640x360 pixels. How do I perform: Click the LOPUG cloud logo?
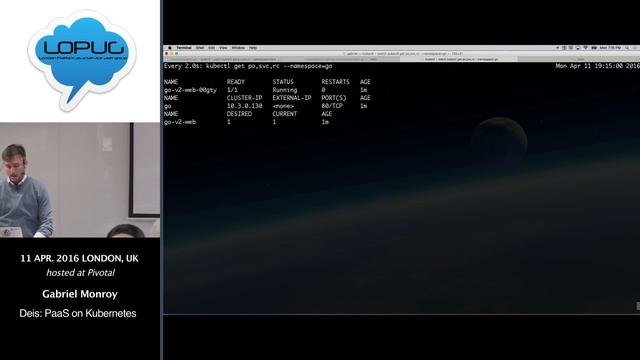(x=82, y=60)
